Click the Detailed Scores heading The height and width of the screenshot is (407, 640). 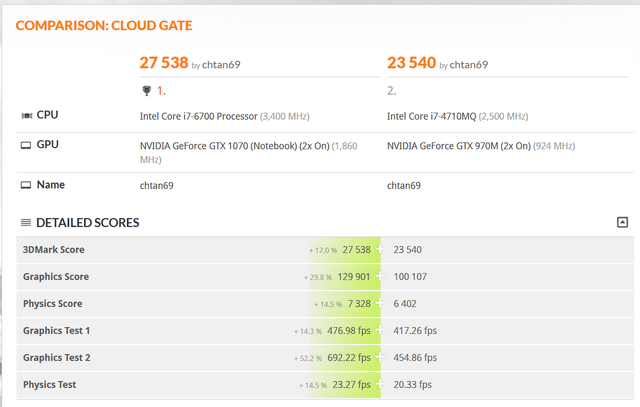click(88, 223)
